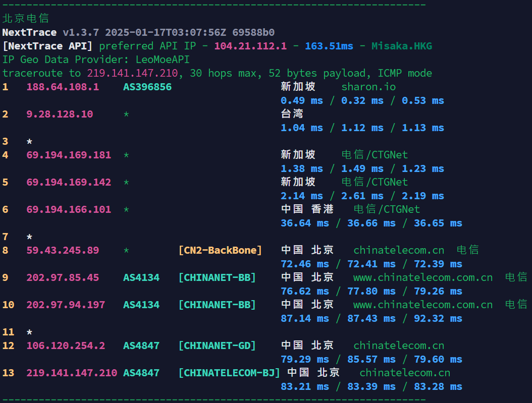Click the 1.38 ms latency value
This screenshot has height=403, width=532.
pos(302,169)
